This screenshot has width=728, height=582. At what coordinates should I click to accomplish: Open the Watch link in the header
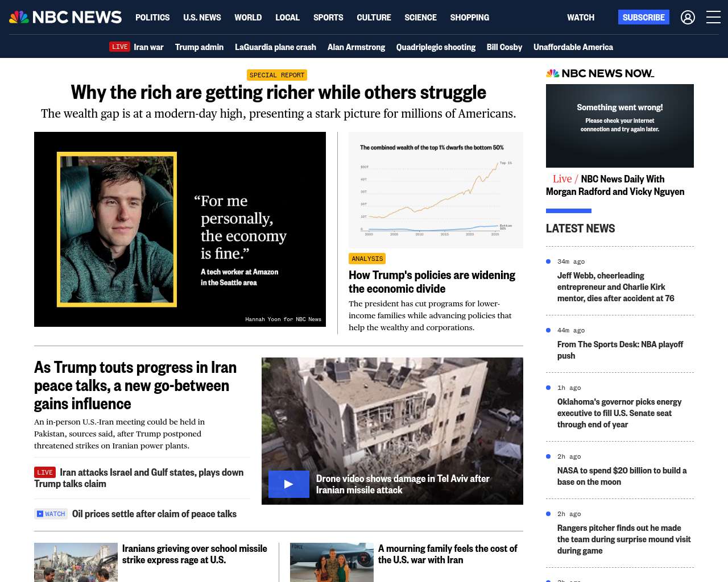581,18
